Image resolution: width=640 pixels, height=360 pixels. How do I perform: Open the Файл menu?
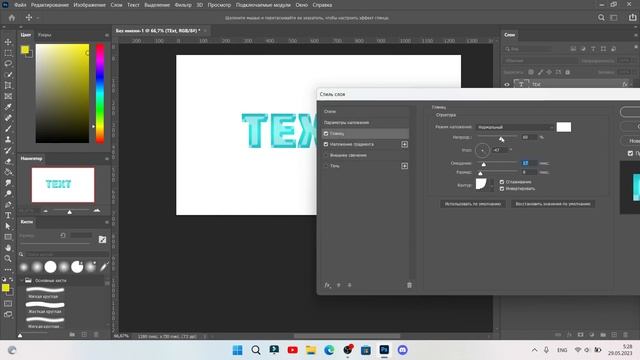click(x=20, y=5)
